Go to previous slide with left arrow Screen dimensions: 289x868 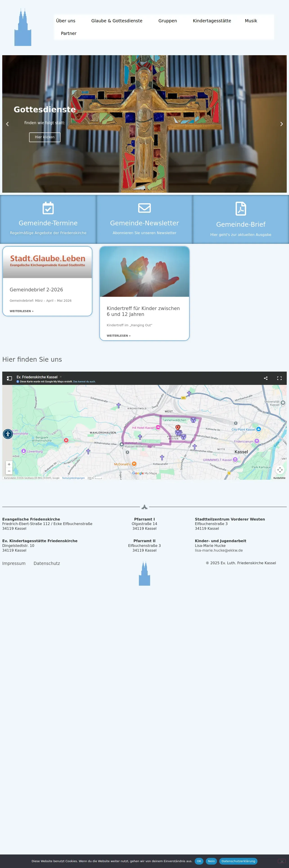coord(7,124)
